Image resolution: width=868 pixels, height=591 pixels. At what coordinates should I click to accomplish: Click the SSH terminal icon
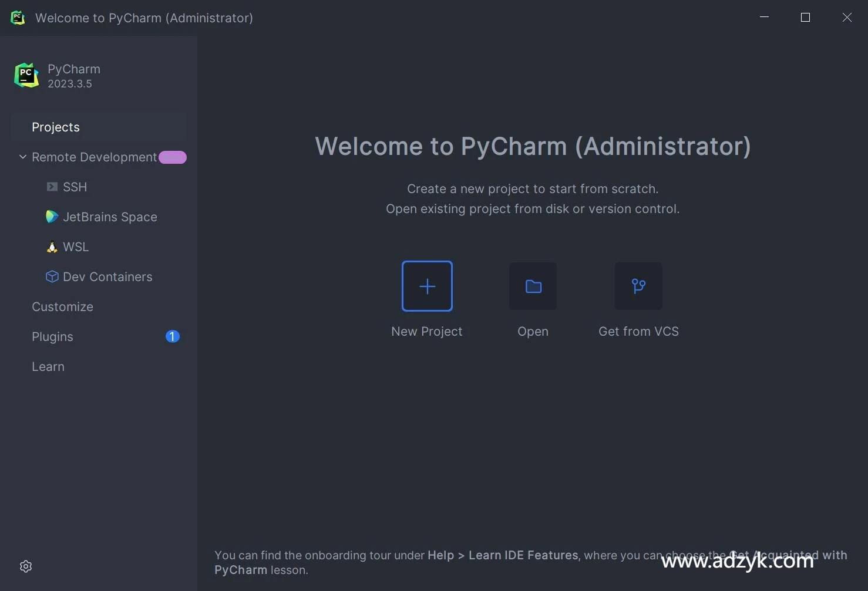click(x=52, y=187)
